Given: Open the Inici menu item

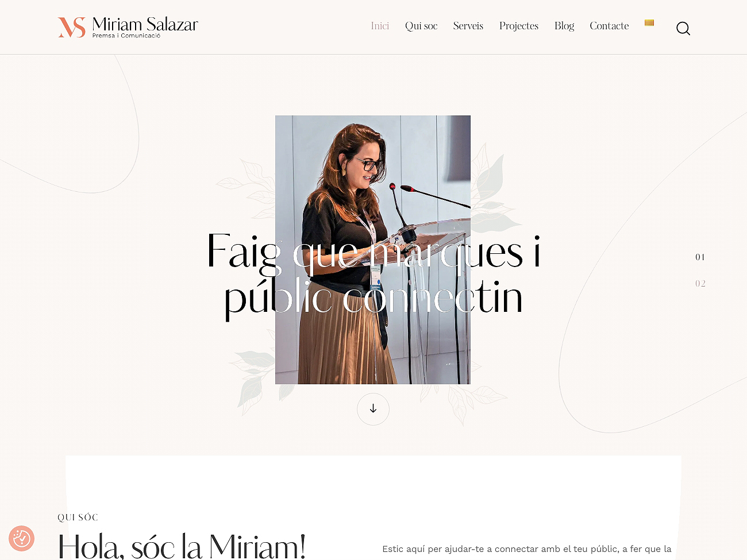Looking at the screenshot, I should pos(380,26).
